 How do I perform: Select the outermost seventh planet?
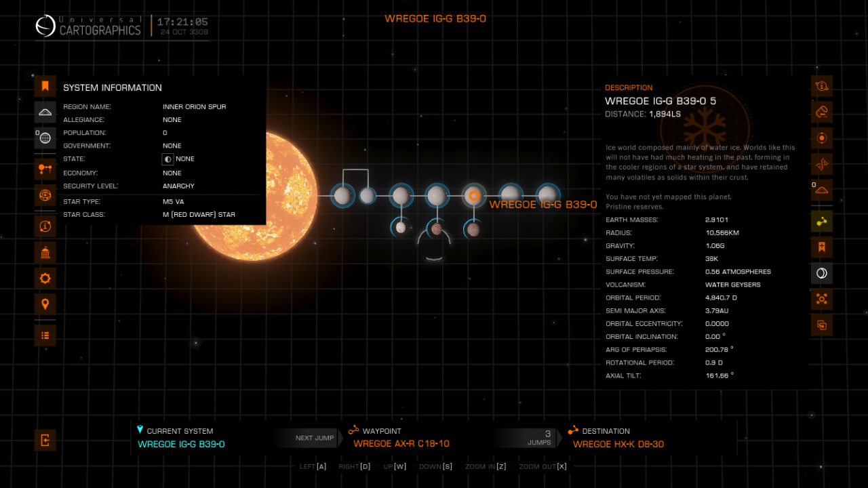[x=547, y=197]
